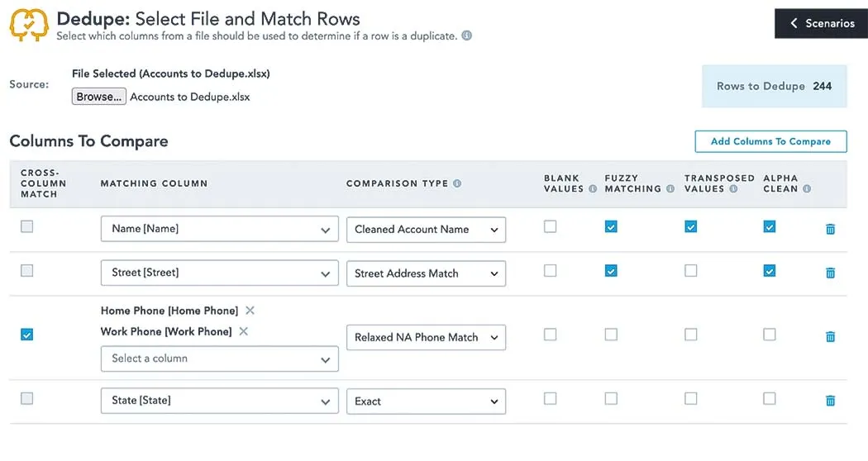
Task: Click the Home Phone [Home Phone] label
Action: point(169,311)
